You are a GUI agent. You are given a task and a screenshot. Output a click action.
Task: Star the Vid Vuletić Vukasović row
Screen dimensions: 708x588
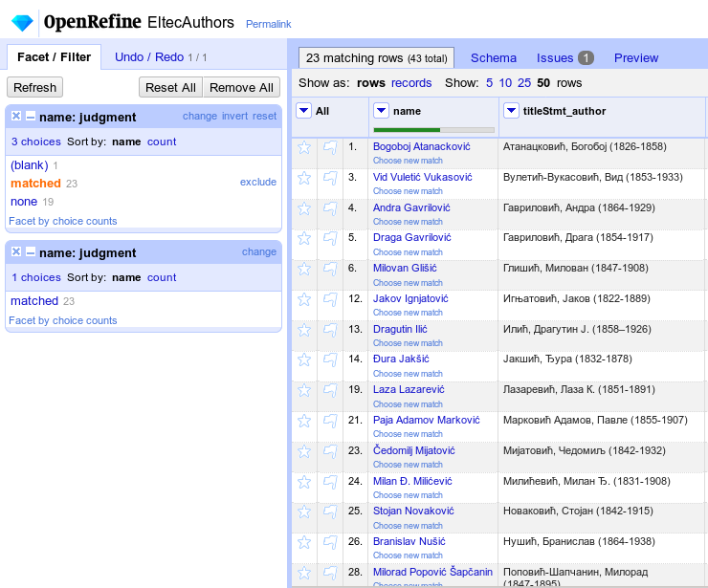[x=304, y=178]
